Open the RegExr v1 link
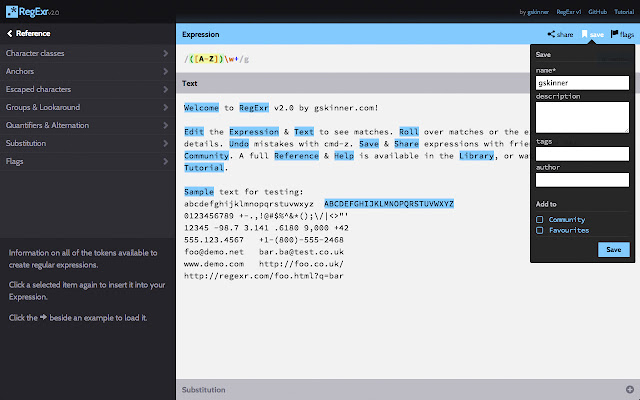The height and width of the screenshot is (400, 640). click(569, 12)
